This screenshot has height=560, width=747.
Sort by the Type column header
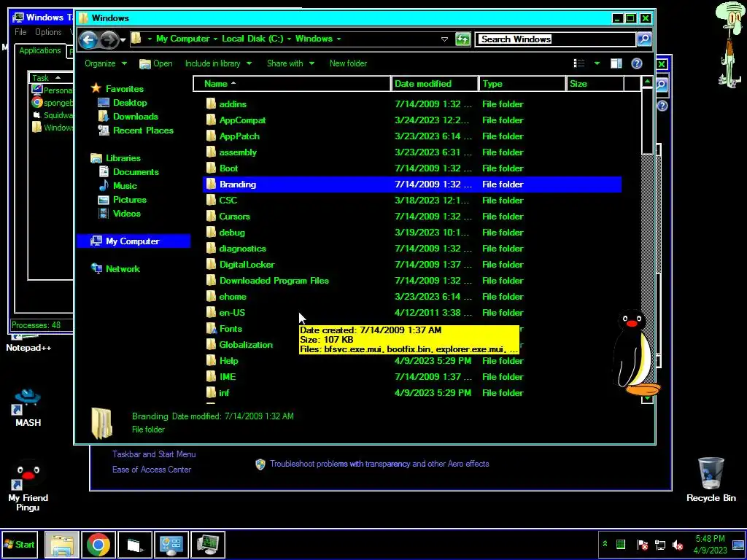tap(522, 84)
